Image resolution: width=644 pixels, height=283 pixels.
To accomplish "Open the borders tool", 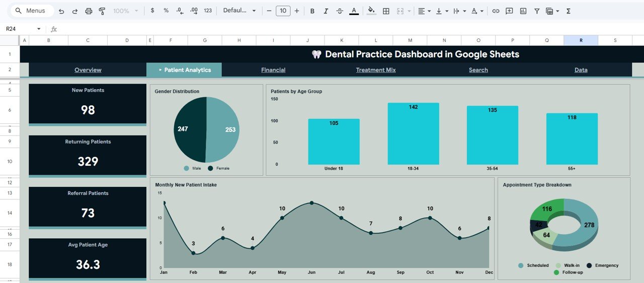I will click(x=386, y=11).
